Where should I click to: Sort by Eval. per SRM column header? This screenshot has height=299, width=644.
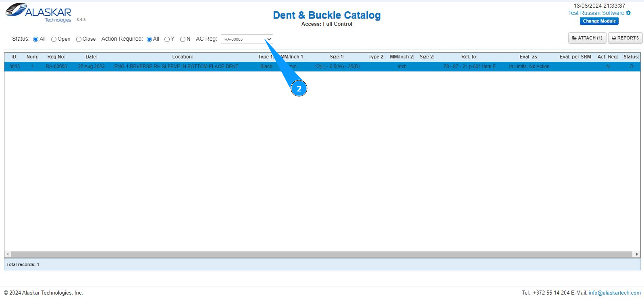[x=575, y=57]
